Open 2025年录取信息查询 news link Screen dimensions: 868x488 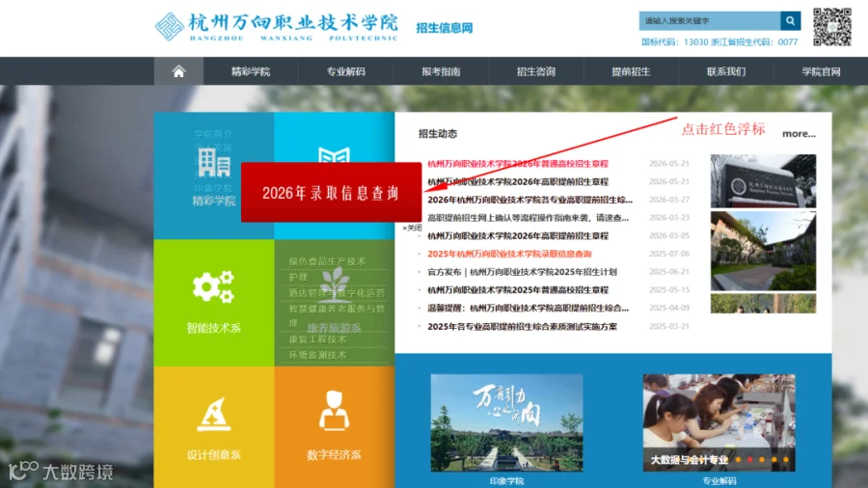point(509,254)
